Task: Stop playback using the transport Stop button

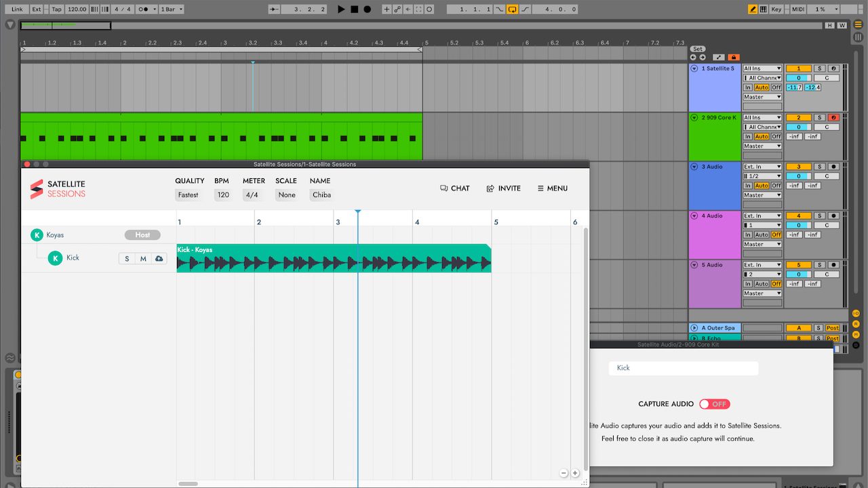Action: [x=354, y=9]
